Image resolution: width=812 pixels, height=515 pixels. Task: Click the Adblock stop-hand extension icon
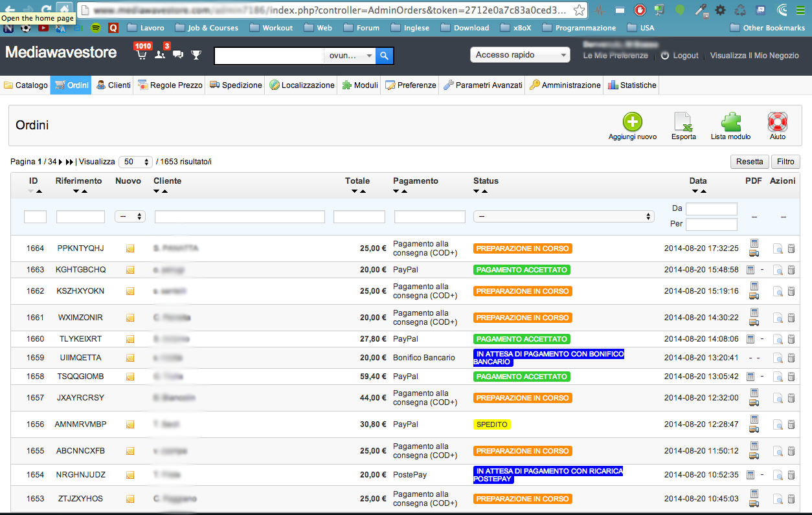(640, 10)
